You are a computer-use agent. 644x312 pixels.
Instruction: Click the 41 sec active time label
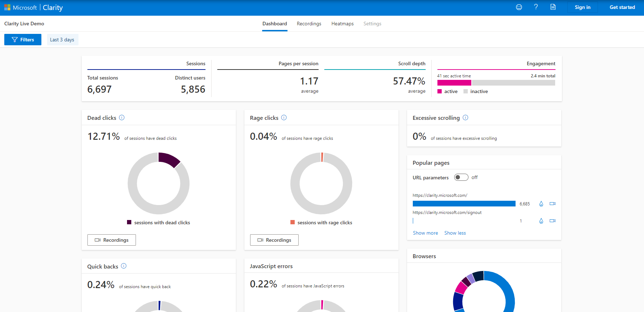454,76
